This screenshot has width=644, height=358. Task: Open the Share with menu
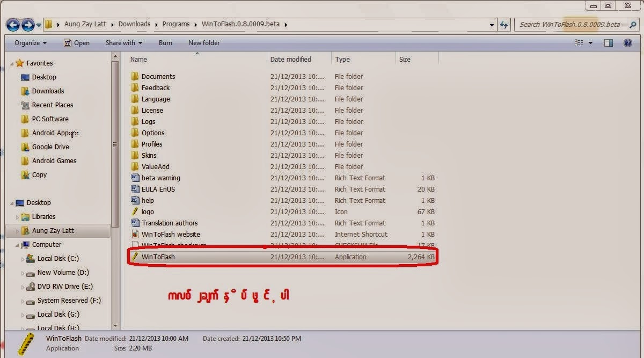pyautogui.click(x=123, y=43)
